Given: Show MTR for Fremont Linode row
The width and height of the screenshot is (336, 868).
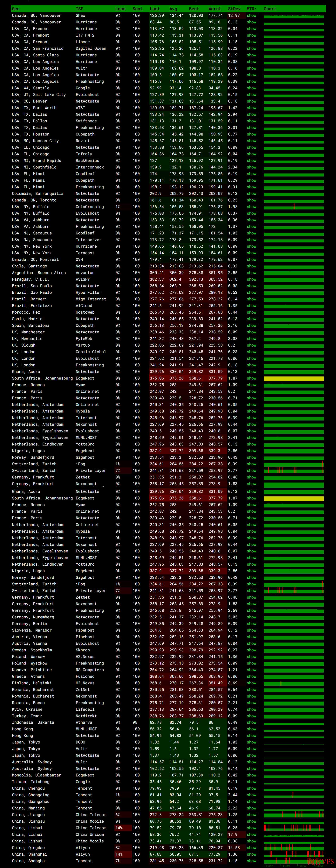Looking at the screenshot, I should tap(252, 42).
